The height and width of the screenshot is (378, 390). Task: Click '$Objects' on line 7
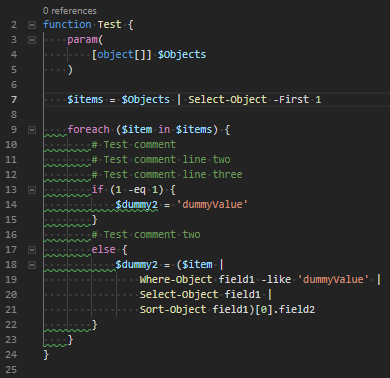pos(146,100)
